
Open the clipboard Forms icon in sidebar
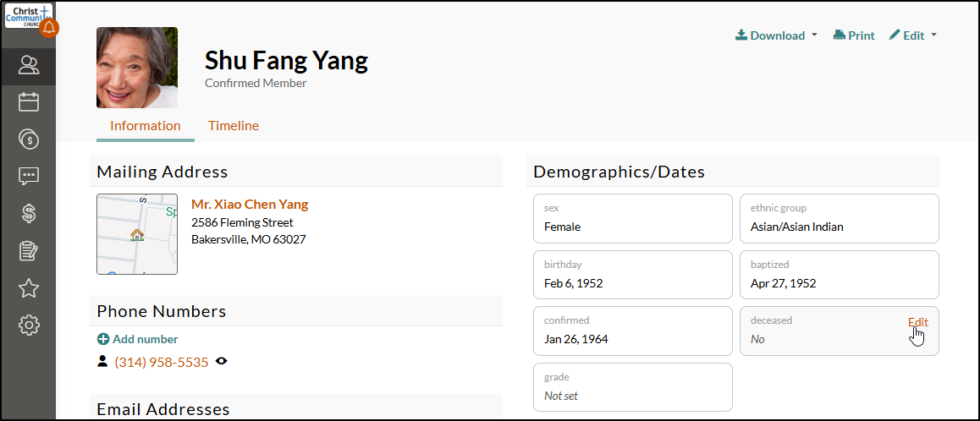click(29, 251)
